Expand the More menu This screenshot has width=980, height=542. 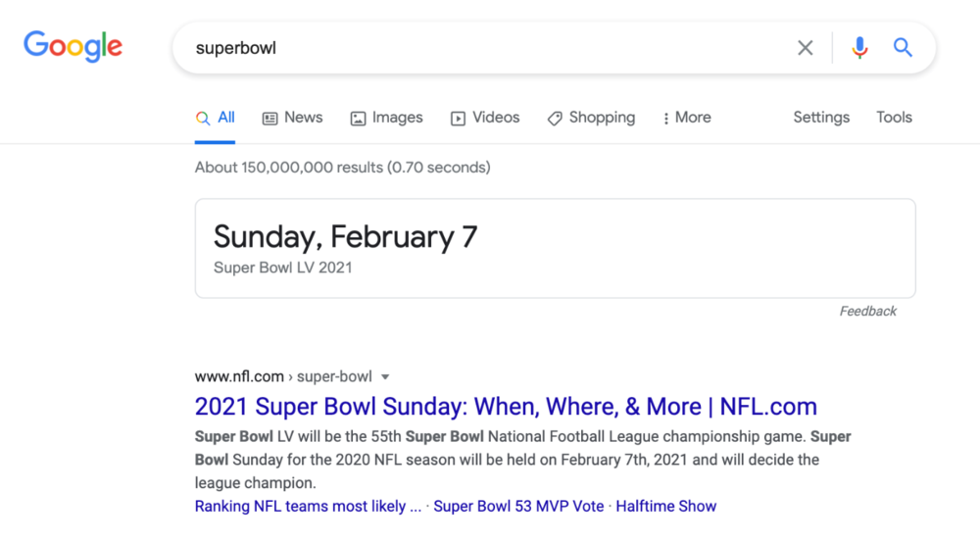click(x=687, y=118)
